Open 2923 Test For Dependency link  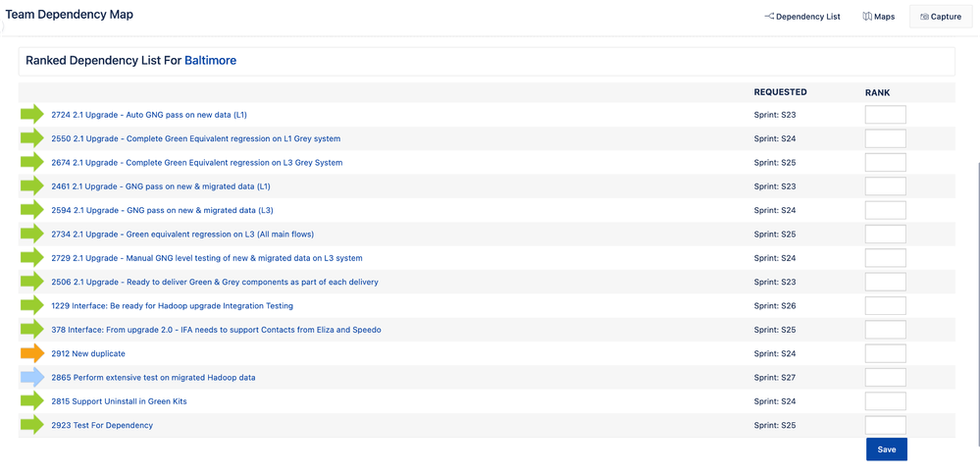(x=102, y=425)
